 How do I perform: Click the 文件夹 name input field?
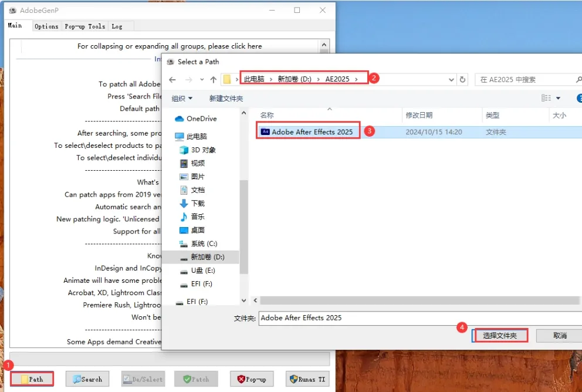click(420, 317)
